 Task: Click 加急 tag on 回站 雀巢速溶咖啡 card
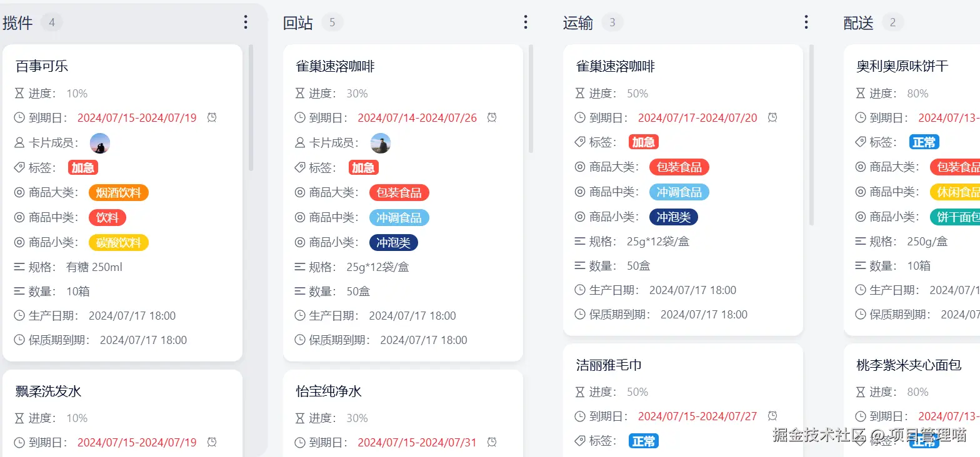[x=364, y=167]
